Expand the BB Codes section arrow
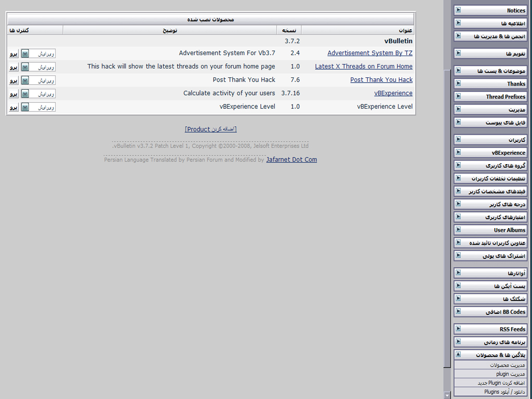The height and width of the screenshot is (399, 532). pos(458,311)
